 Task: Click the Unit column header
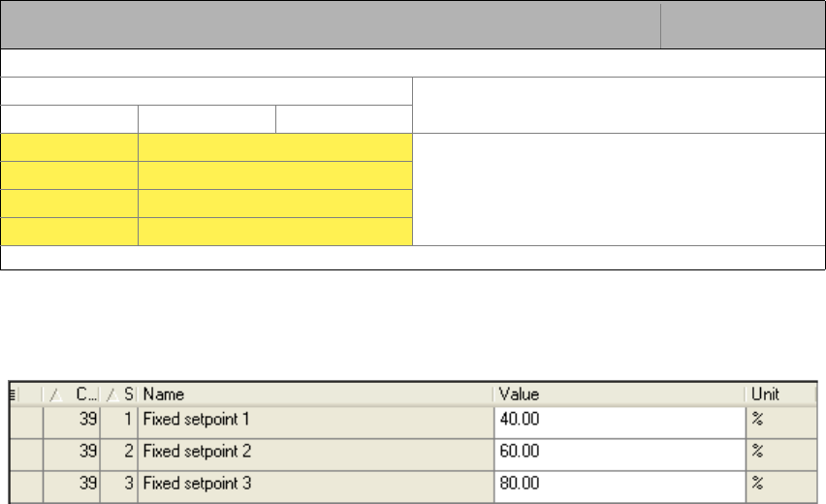coord(780,394)
